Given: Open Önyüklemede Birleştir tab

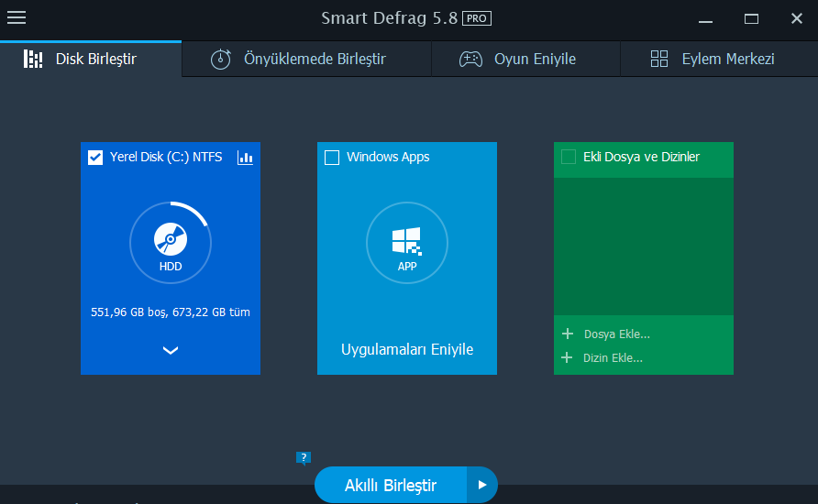Looking at the screenshot, I should [x=306, y=59].
